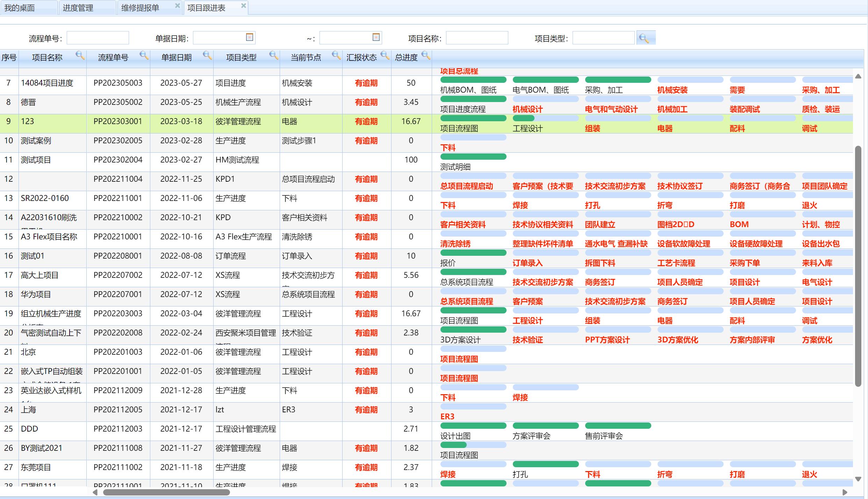This screenshot has width=868, height=499.
Task: Click the 工程设计 progress bar in row 123
Action: (545, 118)
